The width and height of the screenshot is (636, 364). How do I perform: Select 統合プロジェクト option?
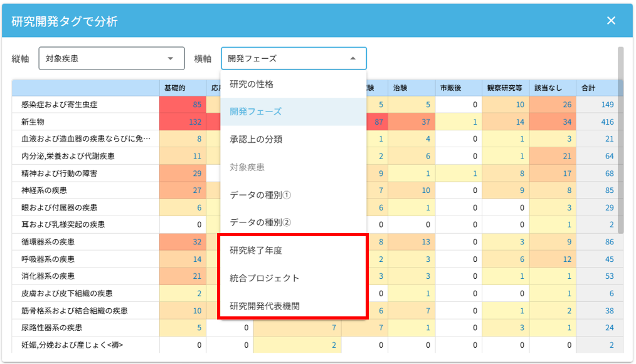click(264, 278)
